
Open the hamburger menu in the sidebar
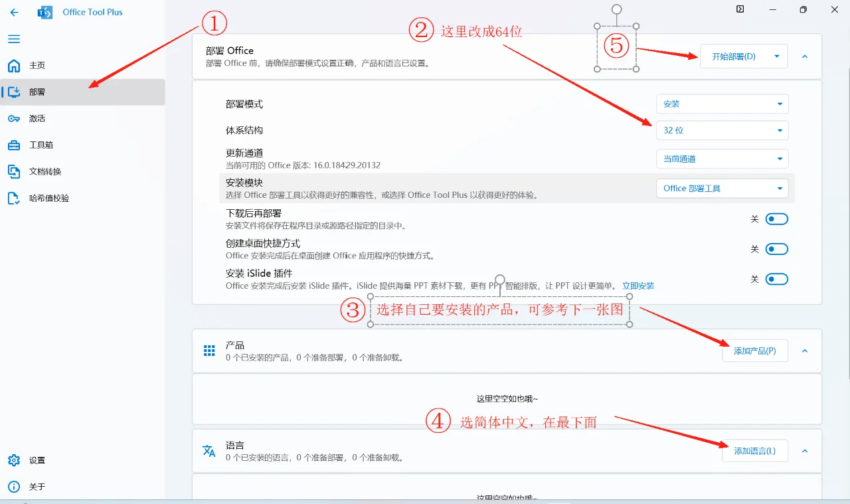(x=13, y=39)
